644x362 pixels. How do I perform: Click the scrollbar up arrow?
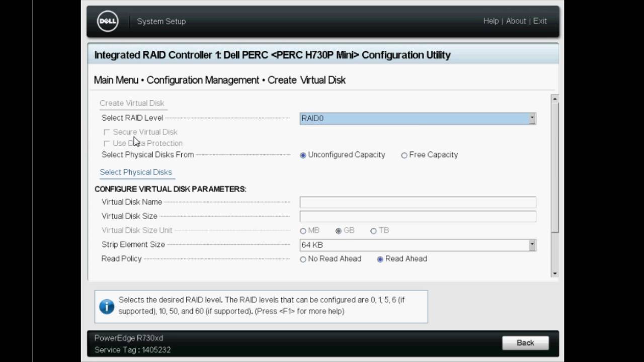555,99
